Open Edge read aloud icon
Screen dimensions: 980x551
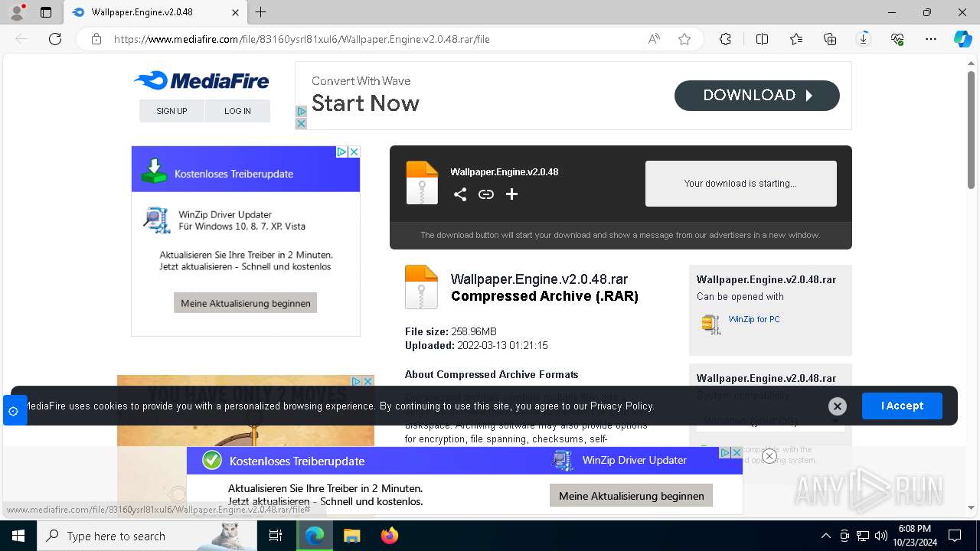coord(654,39)
